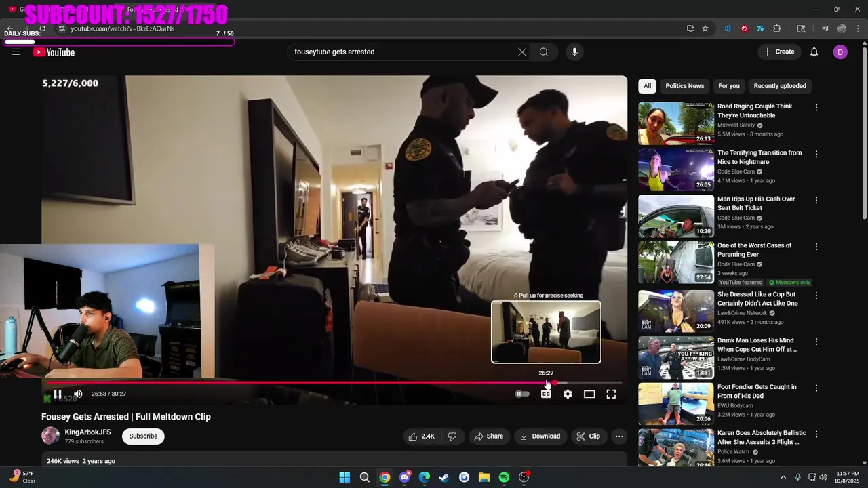Open options for She Dressed Like a Cop video
The image size is (868, 488).
pyautogui.click(x=816, y=296)
